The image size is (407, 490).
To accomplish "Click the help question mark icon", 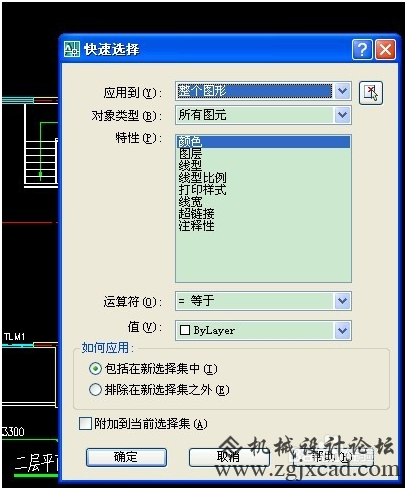I will [x=362, y=50].
